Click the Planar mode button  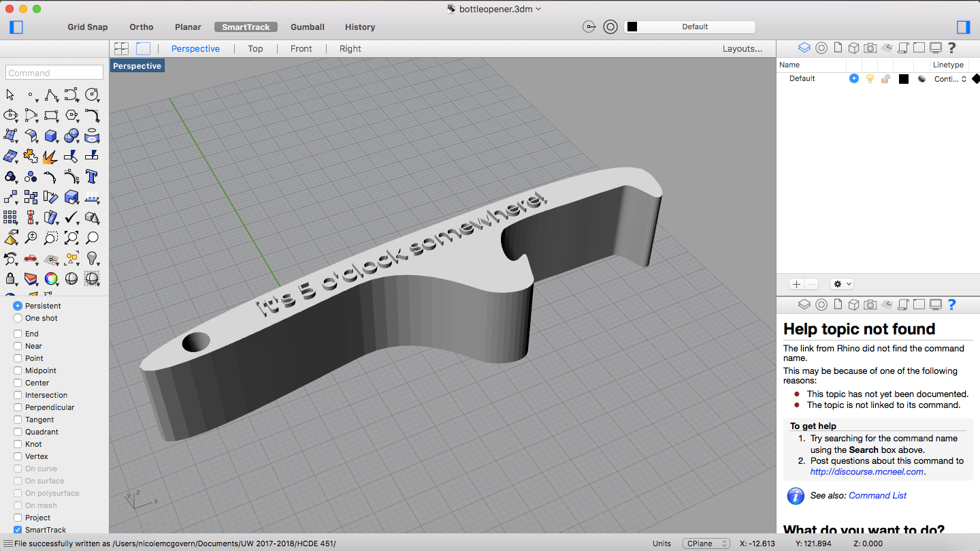[188, 27]
